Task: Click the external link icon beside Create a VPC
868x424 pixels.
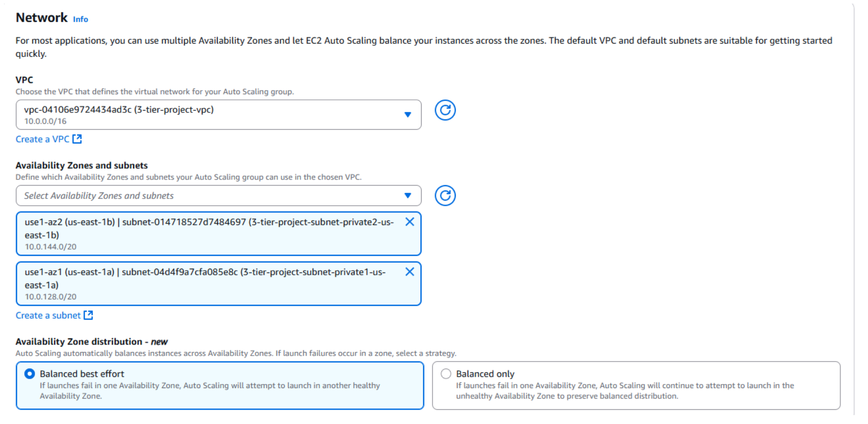Action: tap(78, 139)
